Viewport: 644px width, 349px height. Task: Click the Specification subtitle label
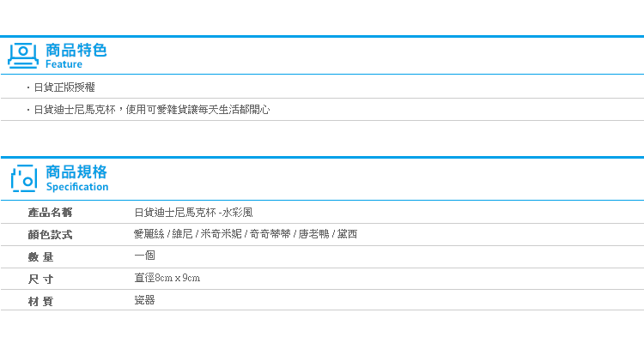coord(77,187)
